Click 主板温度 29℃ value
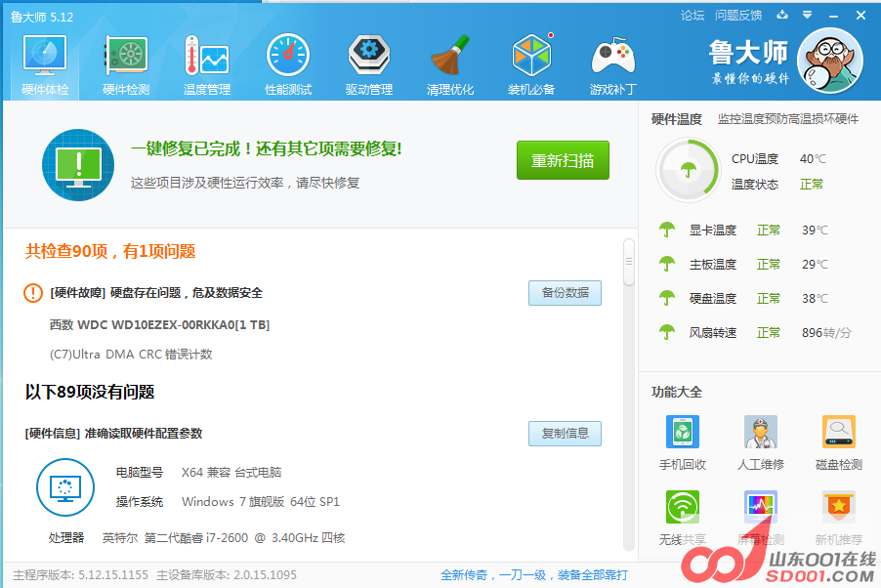The height and width of the screenshot is (588, 881). (x=815, y=264)
